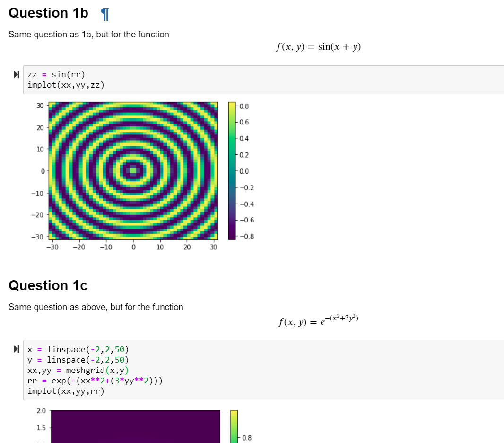Viewport: 504px width, 443px height.
Task: Select the Question 1c heading
Action: [47, 285]
